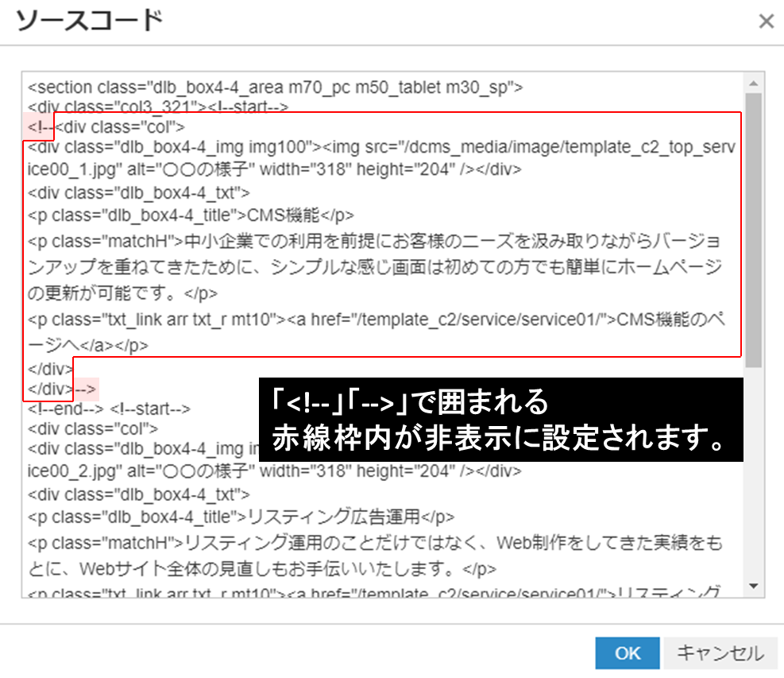Click the line '<p class="matchH">中小企業での利用'

tap(374, 241)
